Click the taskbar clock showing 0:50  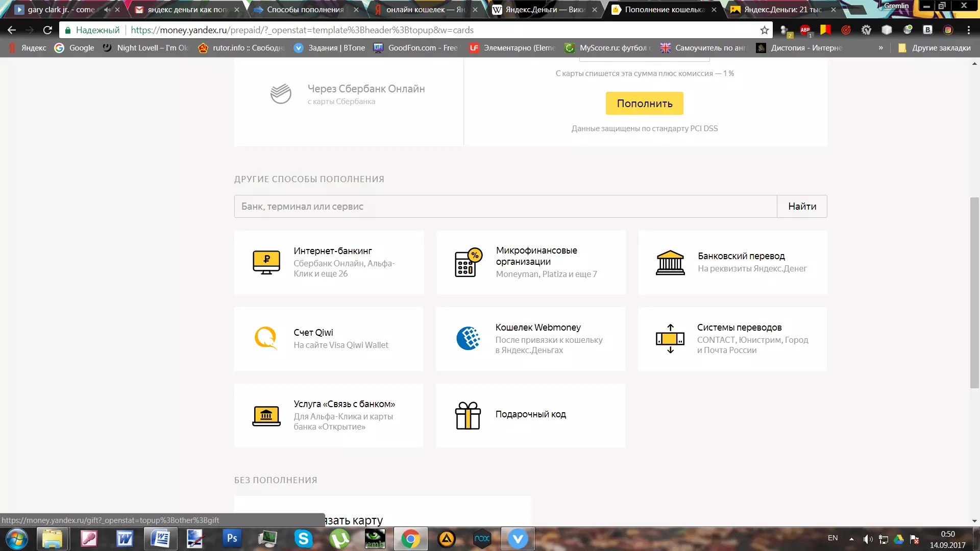[947, 539]
